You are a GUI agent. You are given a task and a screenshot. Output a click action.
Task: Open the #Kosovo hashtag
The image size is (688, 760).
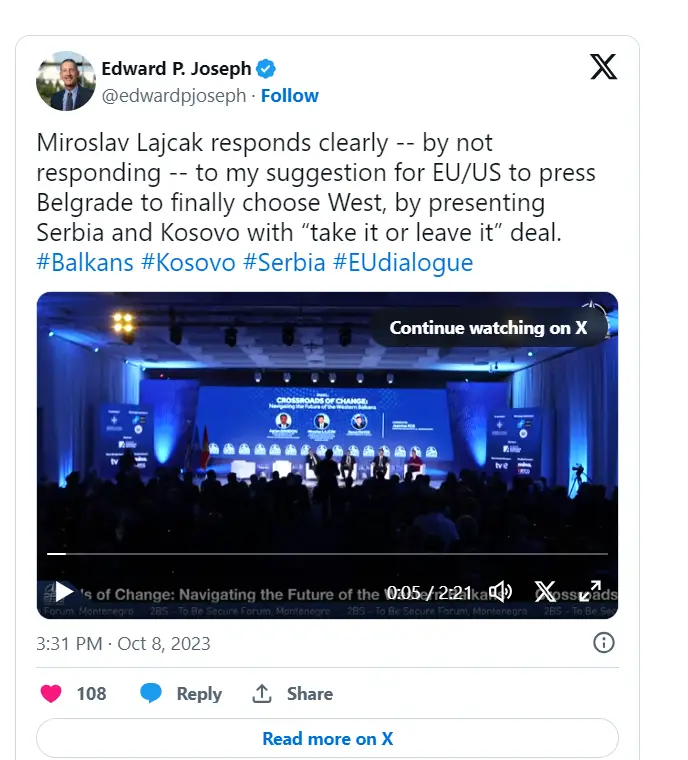pos(188,263)
